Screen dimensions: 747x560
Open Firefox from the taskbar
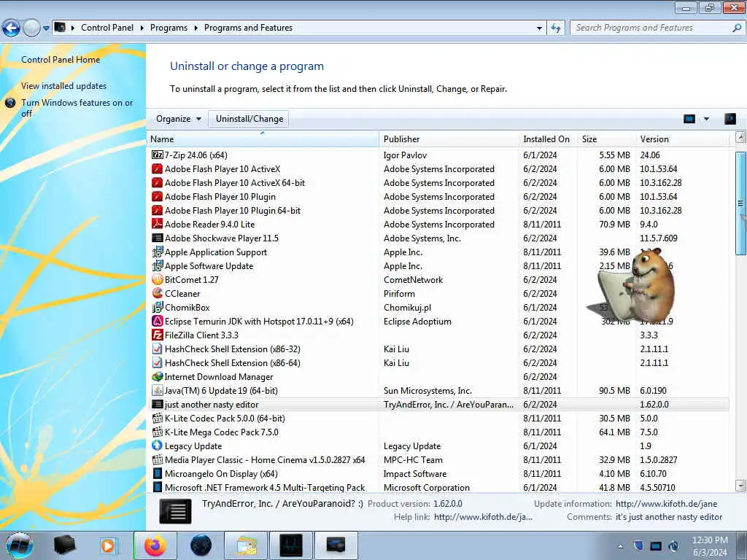[x=155, y=545]
